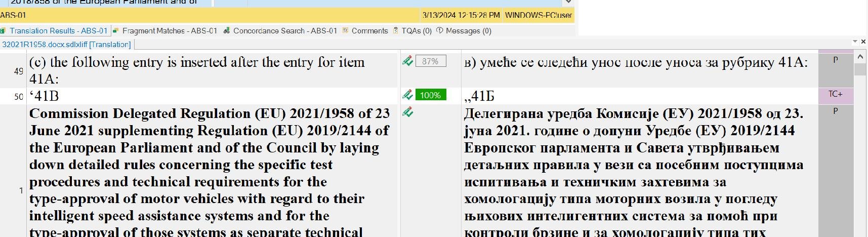Screen dimensions: 868x237
Task: Click target text of segment 49
Action: coord(636,62)
